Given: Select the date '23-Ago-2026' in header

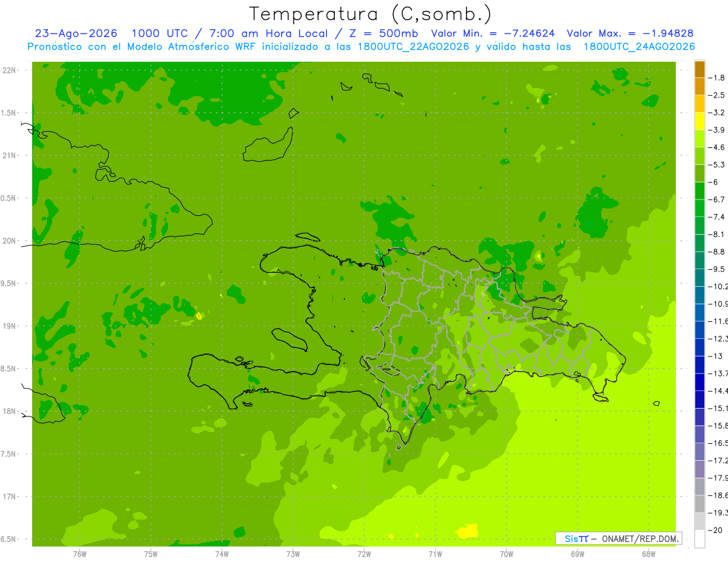Looking at the screenshot, I should click(x=76, y=34).
